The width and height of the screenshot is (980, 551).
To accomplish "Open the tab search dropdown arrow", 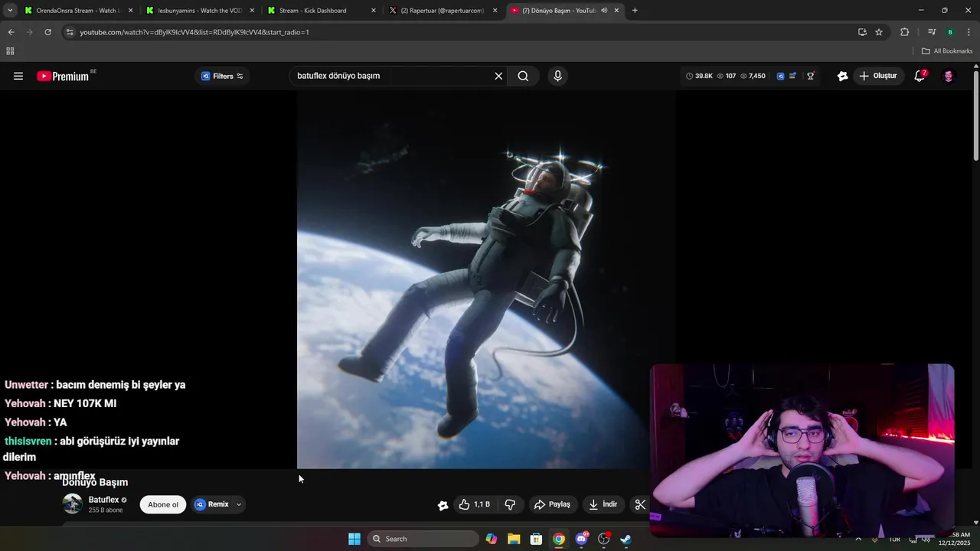I will point(10,11).
